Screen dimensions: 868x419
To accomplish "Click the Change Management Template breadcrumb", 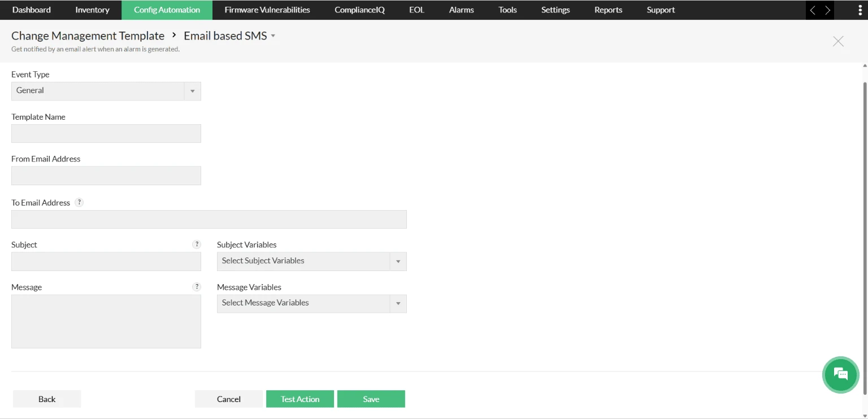I will 88,36.
